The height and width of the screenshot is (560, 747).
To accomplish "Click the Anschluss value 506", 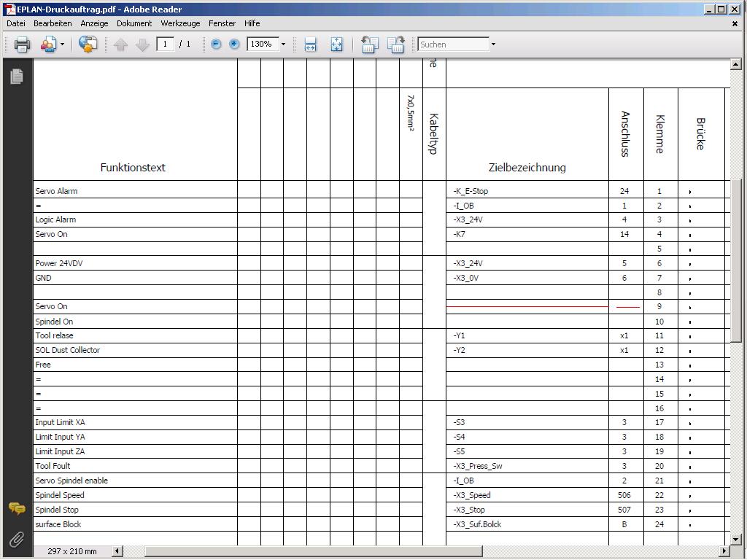I will point(624,495).
